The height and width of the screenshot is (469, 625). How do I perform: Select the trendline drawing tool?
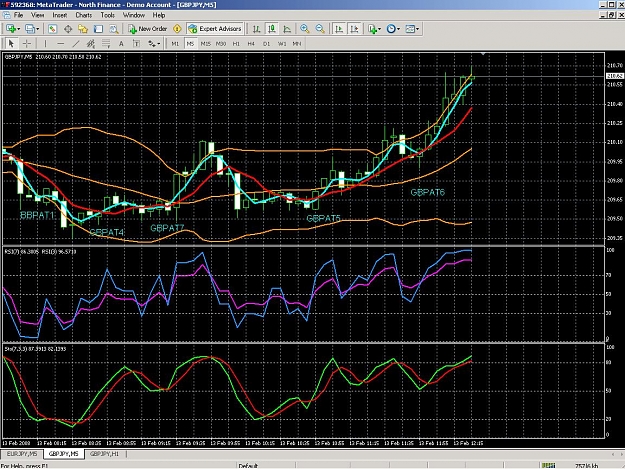(x=76, y=43)
